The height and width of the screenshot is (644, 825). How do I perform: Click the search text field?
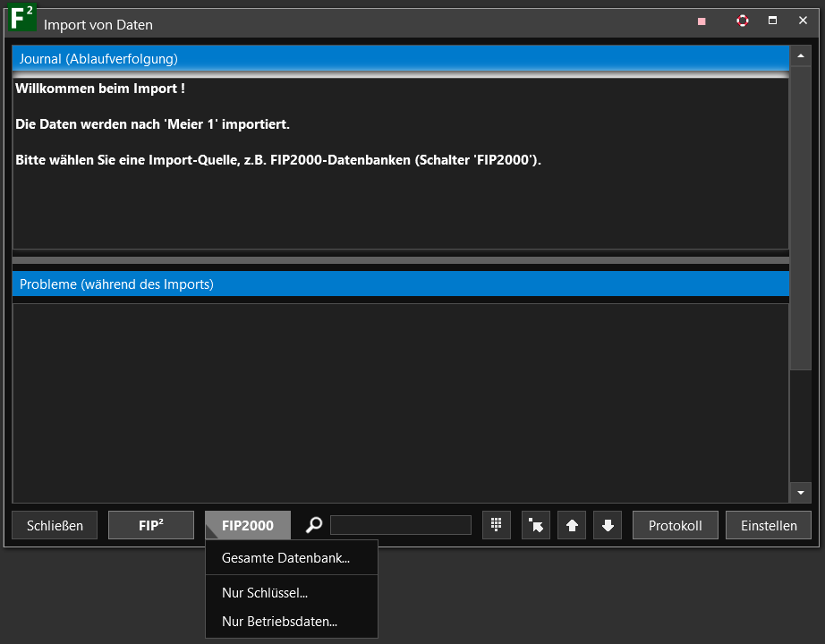[400, 525]
